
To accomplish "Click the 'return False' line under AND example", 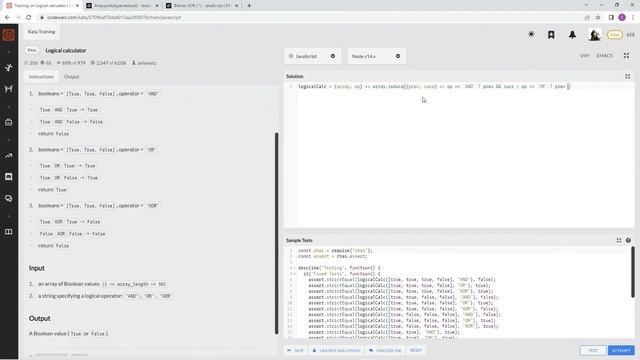I will [x=53, y=134].
